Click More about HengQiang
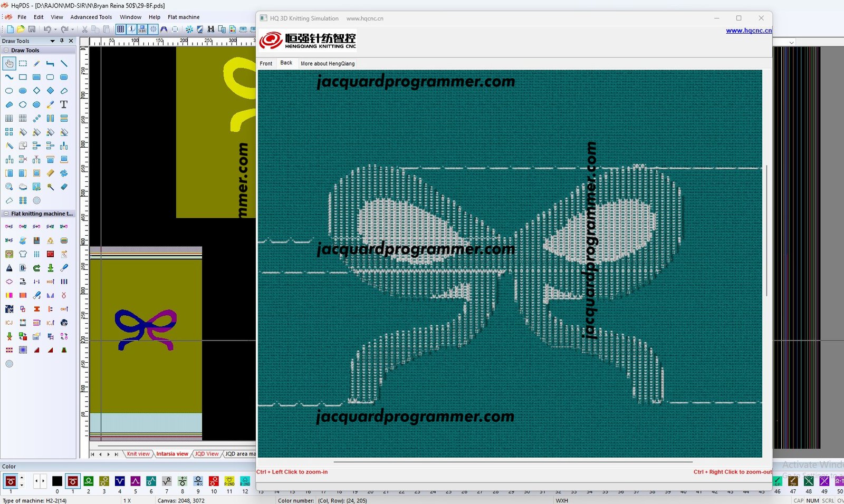This screenshot has height=504, width=844. 328,63
